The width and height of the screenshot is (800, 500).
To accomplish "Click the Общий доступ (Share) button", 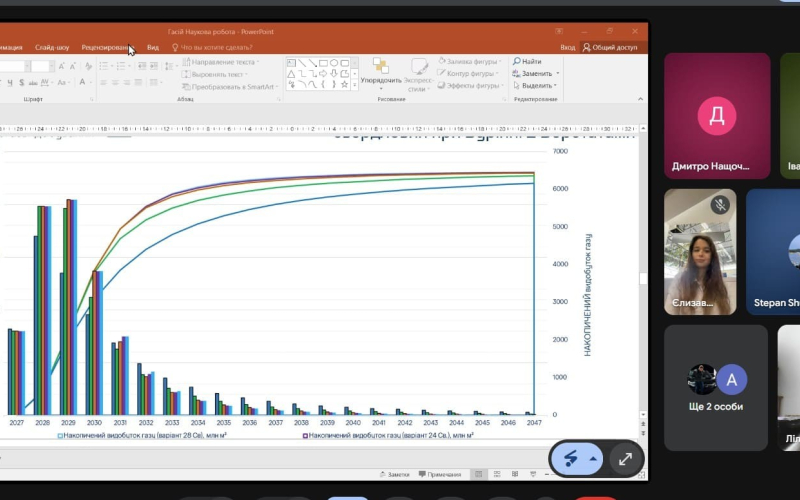I will click(611, 47).
